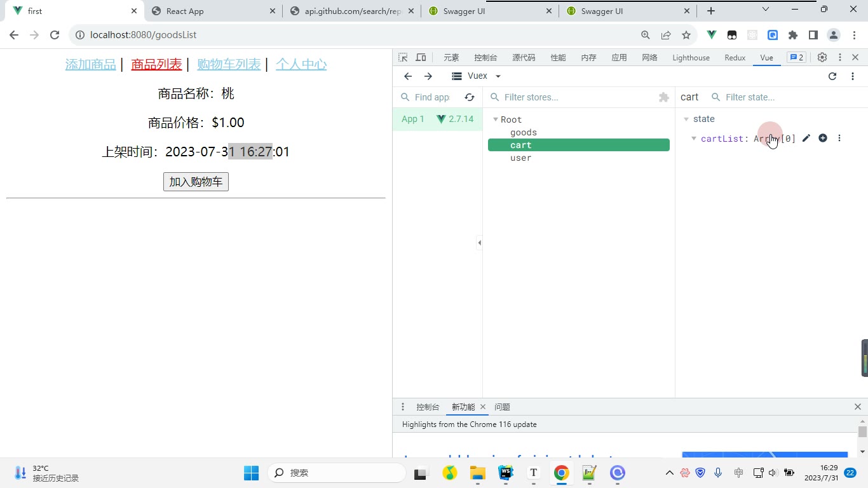Click the Vue.js extension icon in Chrome toolbar

[x=712, y=35]
